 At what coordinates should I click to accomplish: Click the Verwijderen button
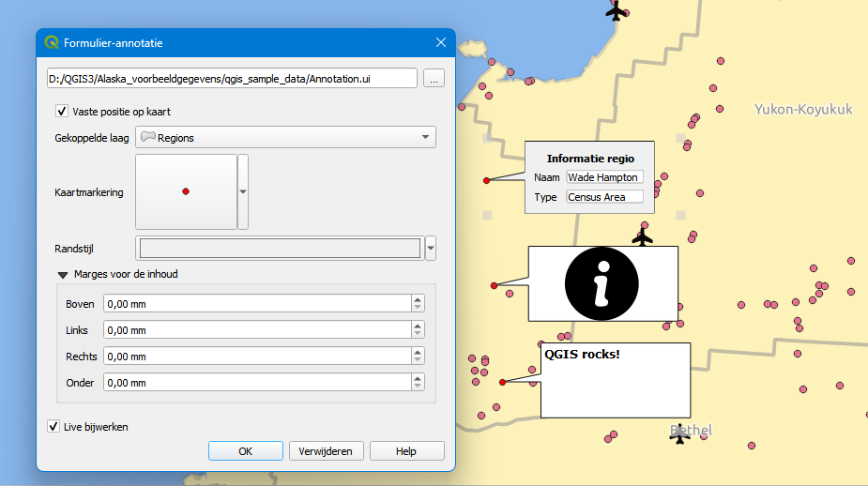(326, 451)
